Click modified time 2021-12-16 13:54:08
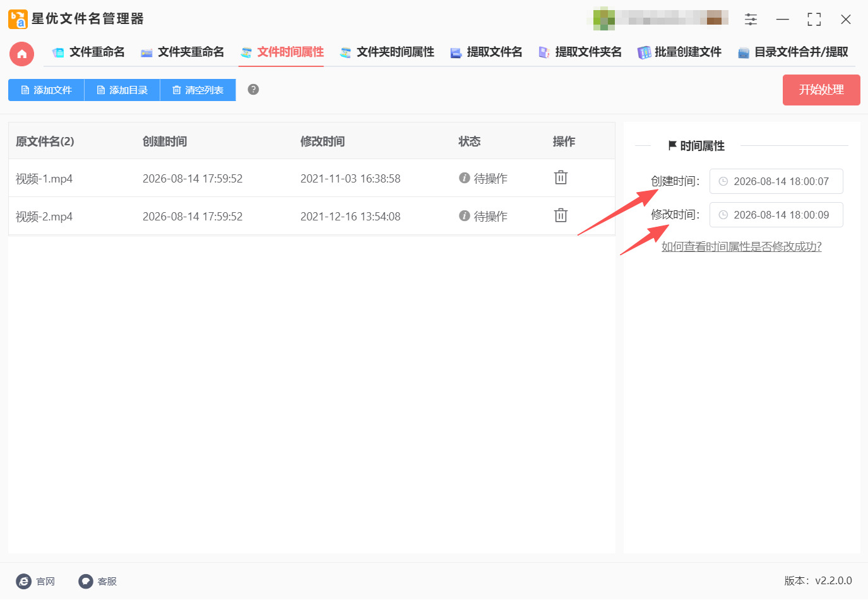Viewport: 868px width, 600px height. (350, 217)
